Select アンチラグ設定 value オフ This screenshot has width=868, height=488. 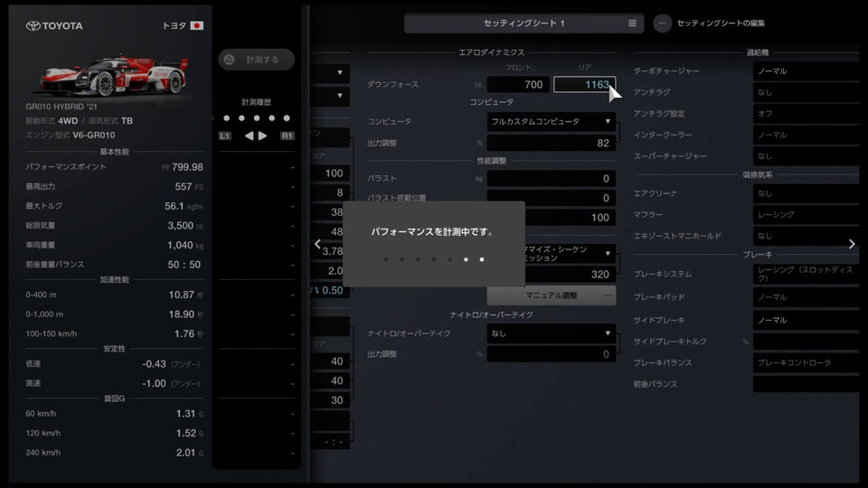click(806, 114)
